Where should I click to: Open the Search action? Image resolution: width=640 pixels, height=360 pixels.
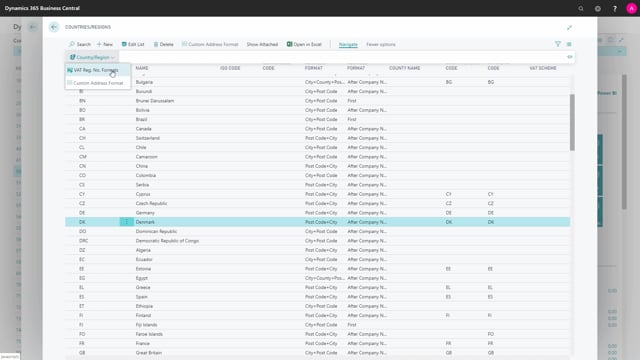[80, 44]
